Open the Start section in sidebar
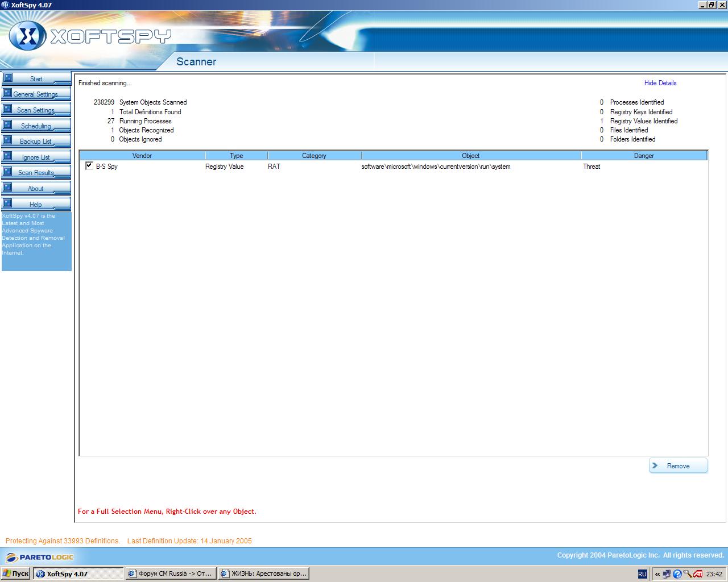The height and width of the screenshot is (582, 728). point(36,78)
